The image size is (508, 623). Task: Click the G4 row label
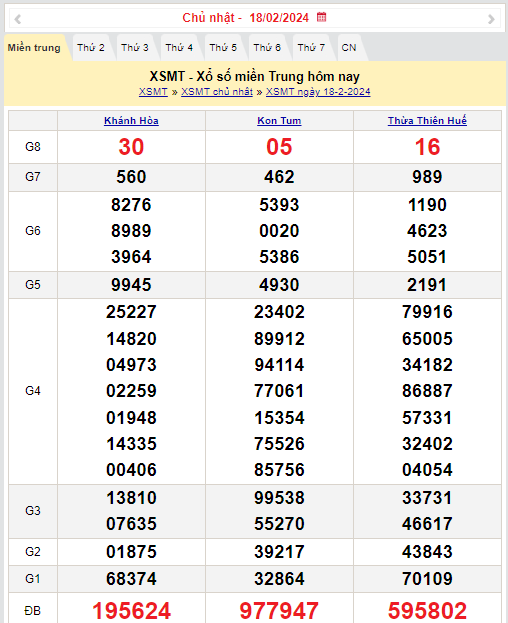33,391
